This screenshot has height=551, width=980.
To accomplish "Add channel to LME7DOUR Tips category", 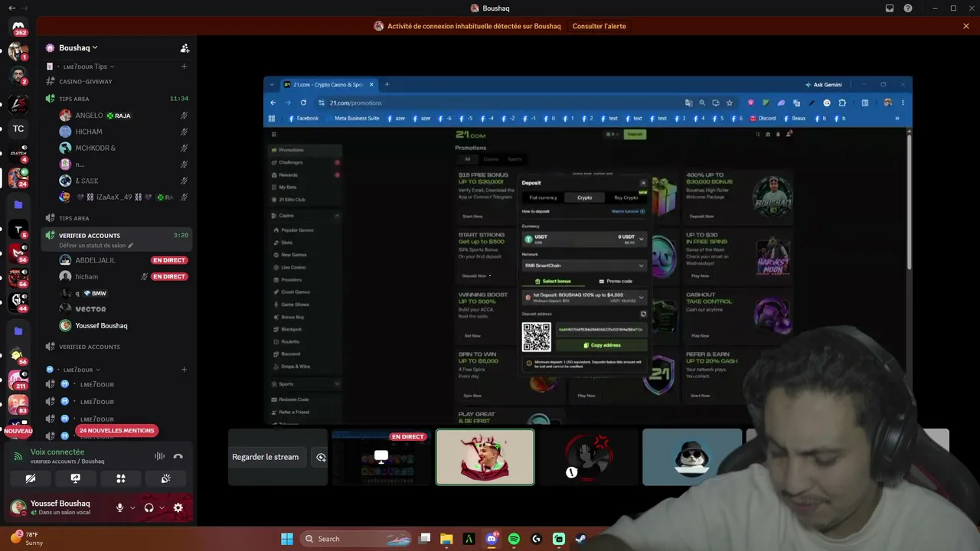I will pos(184,67).
